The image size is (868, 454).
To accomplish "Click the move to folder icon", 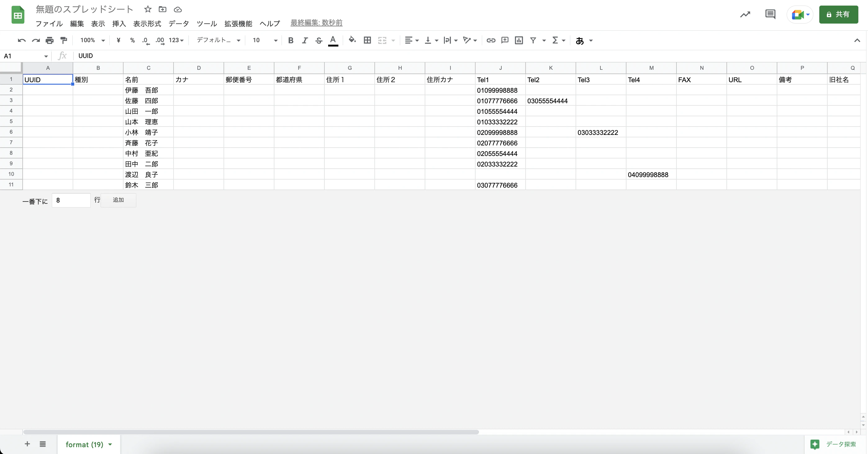I will pyautogui.click(x=162, y=9).
